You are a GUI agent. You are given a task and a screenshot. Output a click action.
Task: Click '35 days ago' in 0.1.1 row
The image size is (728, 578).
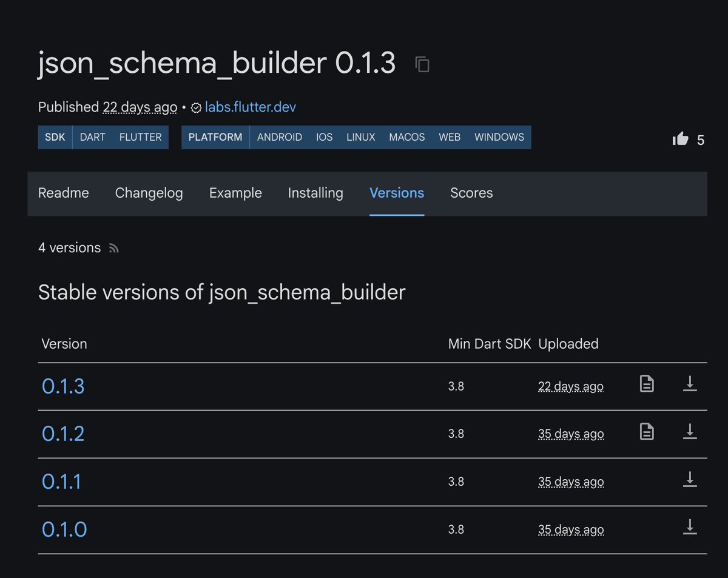click(571, 482)
